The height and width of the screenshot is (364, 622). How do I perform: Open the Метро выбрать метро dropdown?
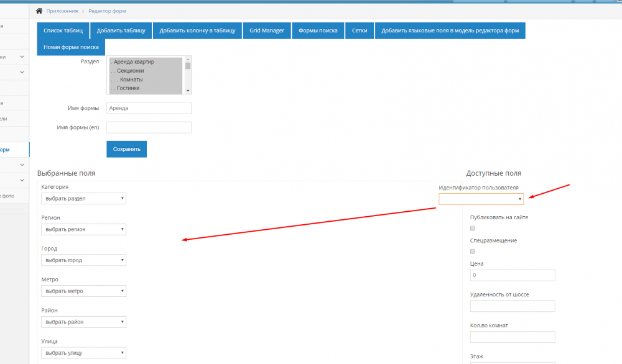tap(84, 291)
